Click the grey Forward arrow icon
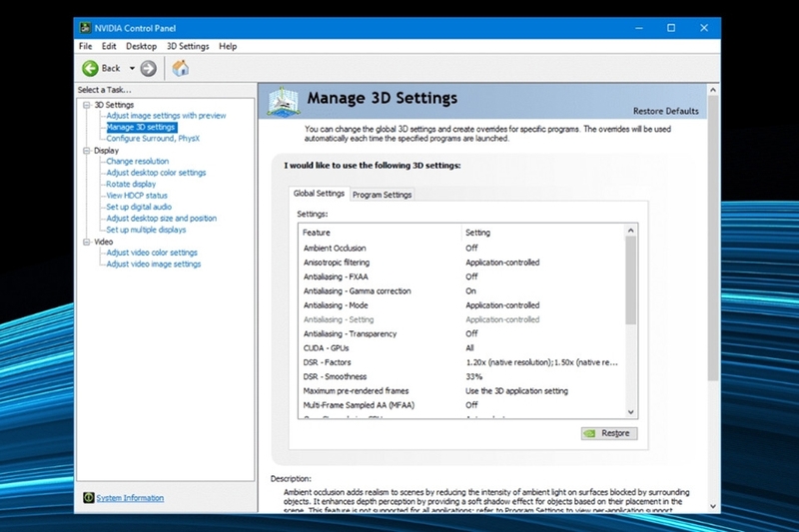The height and width of the screenshot is (532, 799). pos(148,68)
